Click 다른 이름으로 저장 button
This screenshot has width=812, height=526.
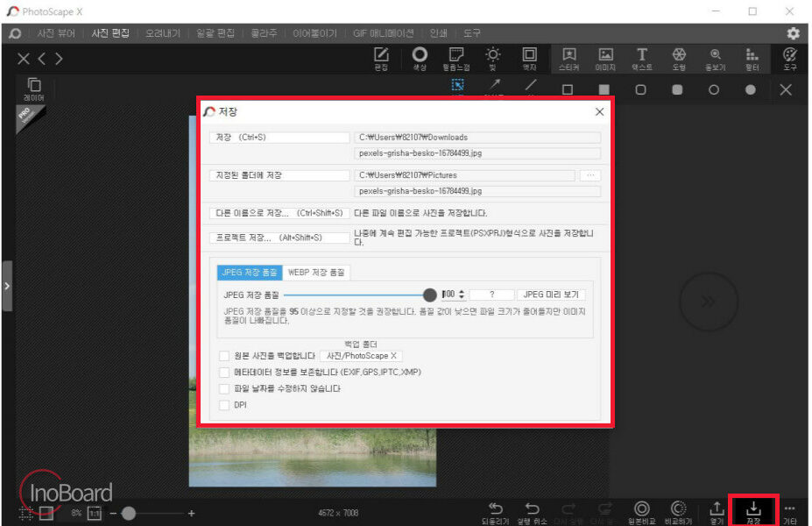click(x=279, y=213)
